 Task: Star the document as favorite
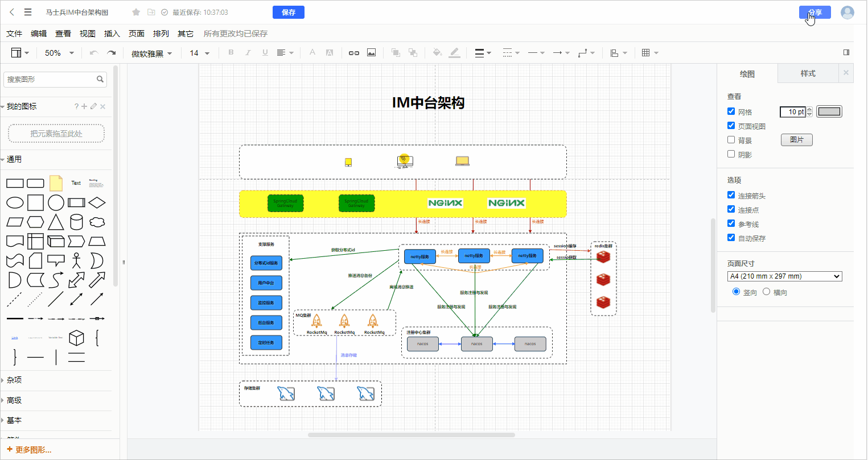click(x=136, y=12)
